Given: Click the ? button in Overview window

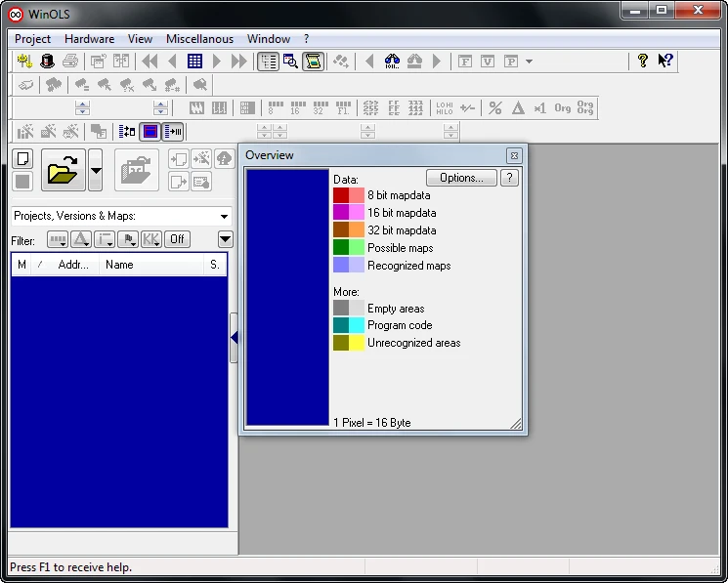Looking at the screenshot, I should click(509, 178).
